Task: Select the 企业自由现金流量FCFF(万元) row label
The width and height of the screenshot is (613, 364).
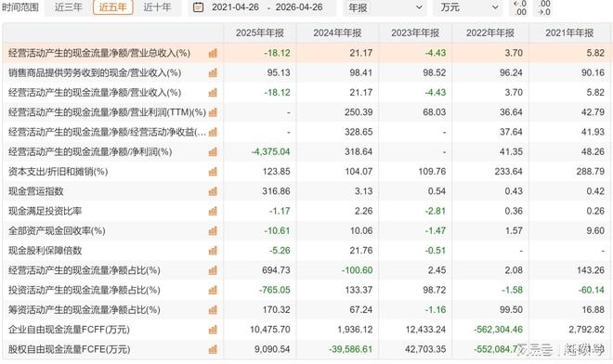Action: tap(69, 330)
